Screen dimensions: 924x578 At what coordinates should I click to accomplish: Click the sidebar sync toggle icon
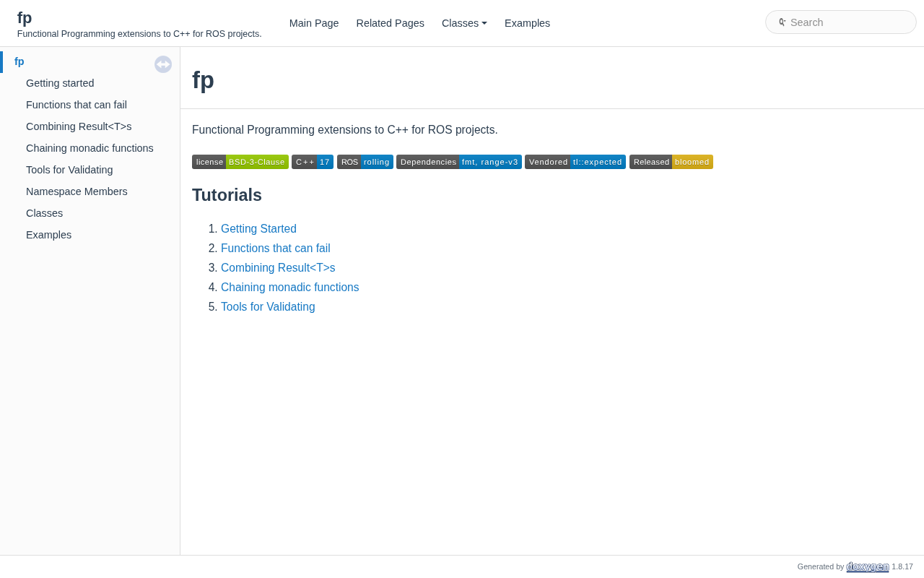[163, 64]
